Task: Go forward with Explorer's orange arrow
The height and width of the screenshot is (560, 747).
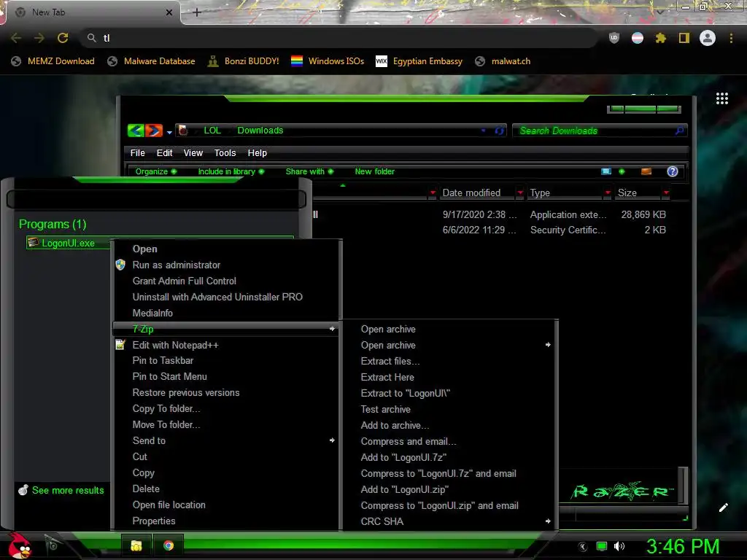Action: pyautogui.click(x=153, y=130)
